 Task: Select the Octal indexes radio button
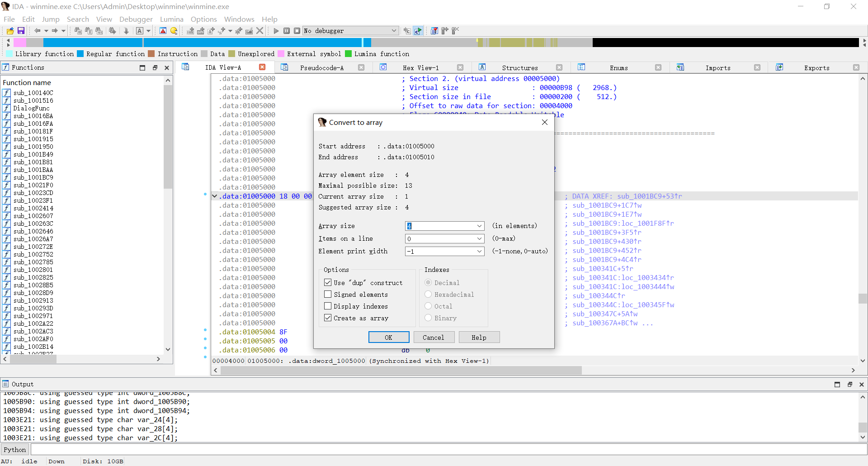428,306
